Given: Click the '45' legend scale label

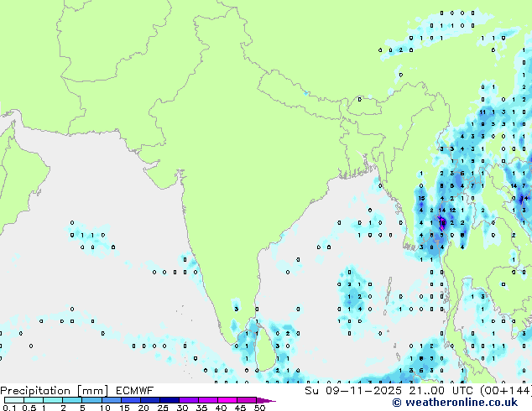Looking at the screenshot, I should point(240,408).
